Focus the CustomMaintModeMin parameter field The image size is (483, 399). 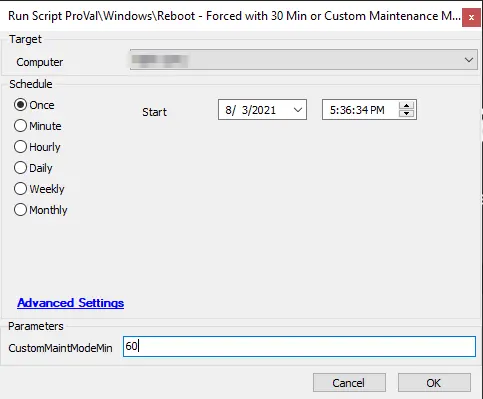click(x=299, y=346)
